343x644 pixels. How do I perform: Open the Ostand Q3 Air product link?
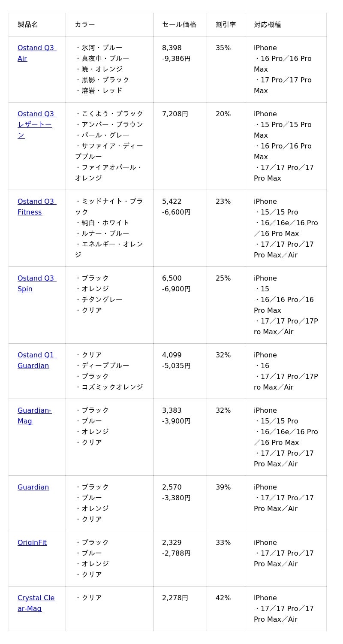pyautogui.click(x=36, y=48)
